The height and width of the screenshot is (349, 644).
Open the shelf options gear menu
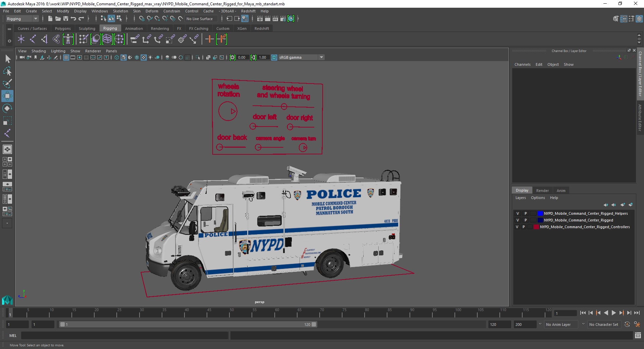point(9,41)
